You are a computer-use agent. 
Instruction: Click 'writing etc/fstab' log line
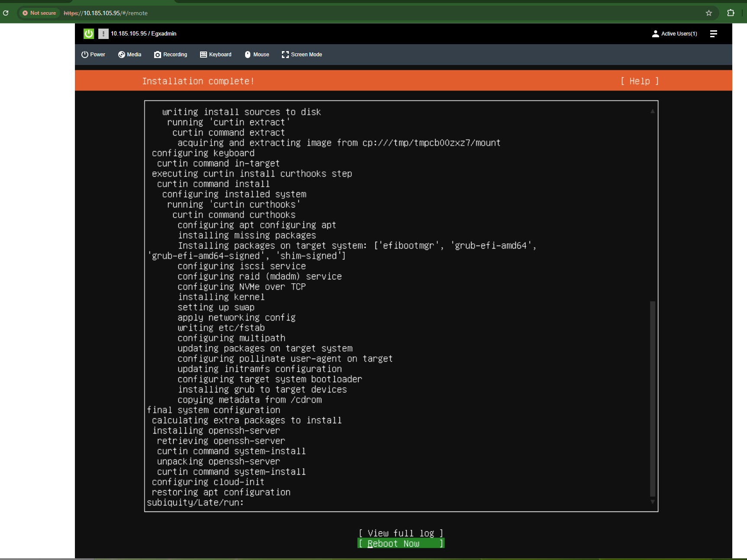click(x=221, y=328)
